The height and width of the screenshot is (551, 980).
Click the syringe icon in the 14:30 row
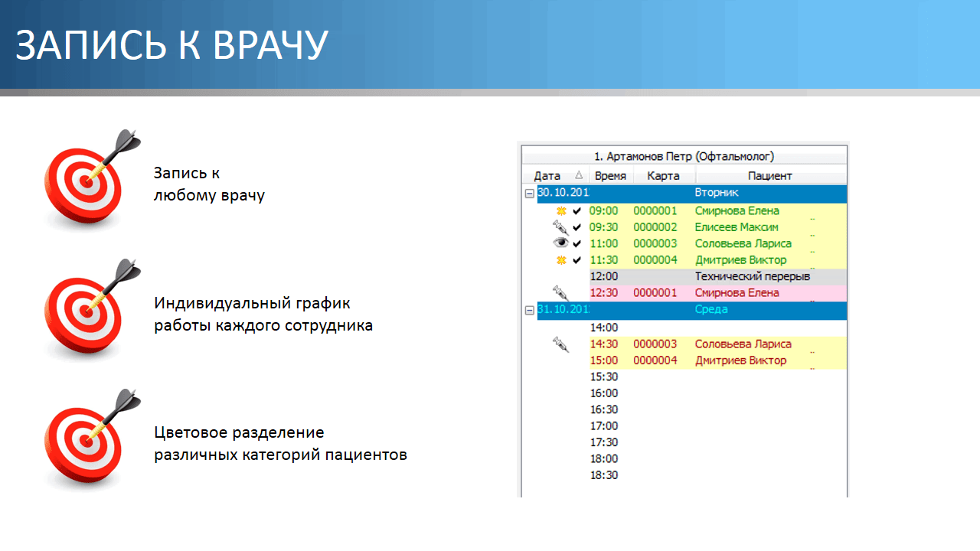(561, 344)
